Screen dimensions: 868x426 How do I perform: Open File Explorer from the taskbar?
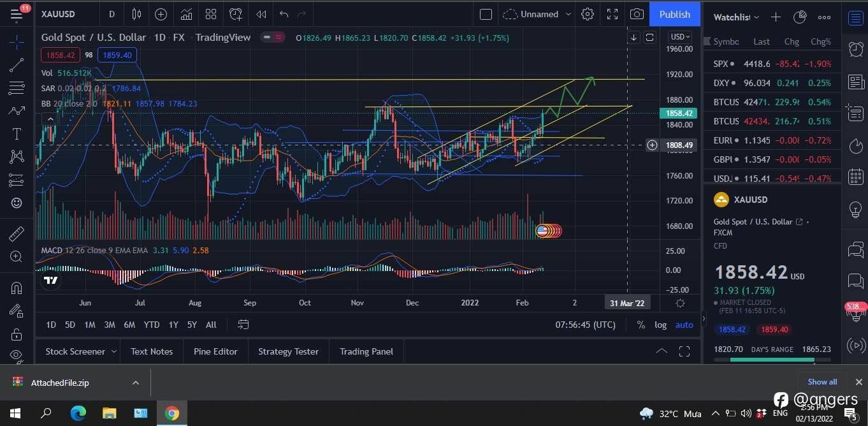[x=110, y=413]
